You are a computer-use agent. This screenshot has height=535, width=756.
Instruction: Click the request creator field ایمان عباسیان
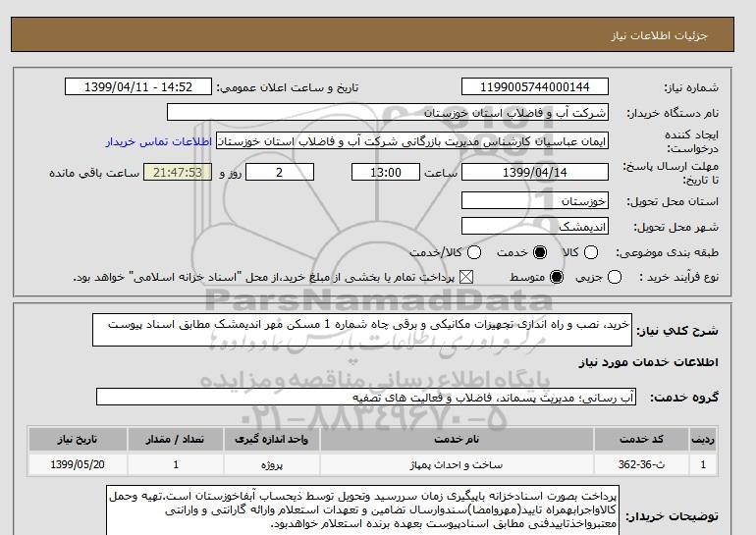[412, 141]
